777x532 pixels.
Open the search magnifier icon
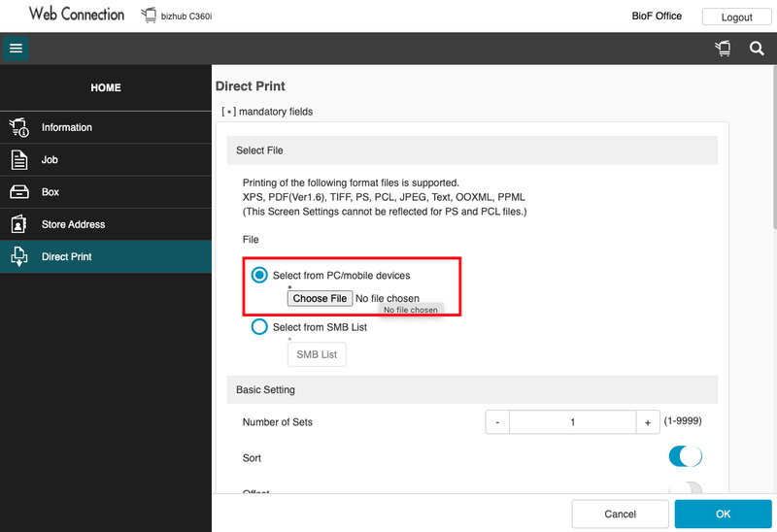point(757,48)
